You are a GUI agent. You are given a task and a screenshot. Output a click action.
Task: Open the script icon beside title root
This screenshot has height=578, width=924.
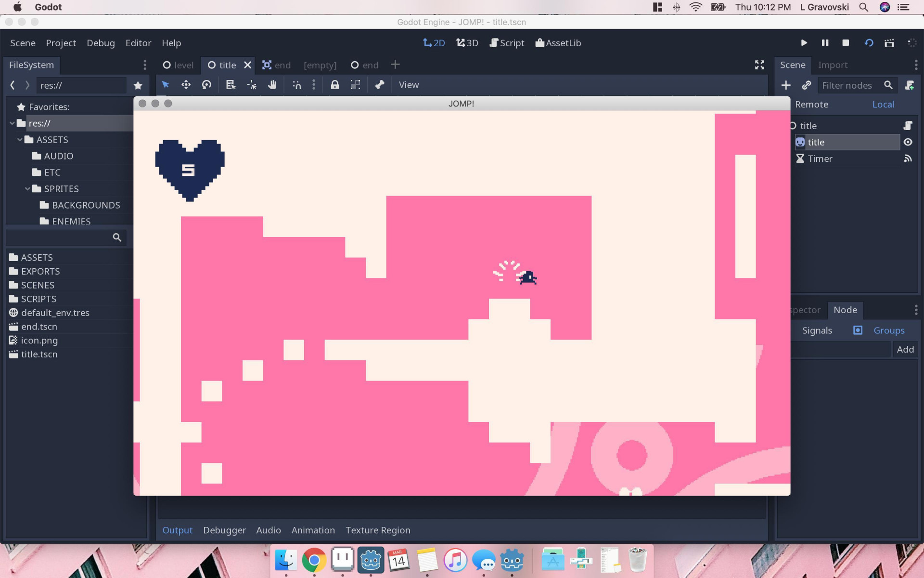(x=908, y=126)
